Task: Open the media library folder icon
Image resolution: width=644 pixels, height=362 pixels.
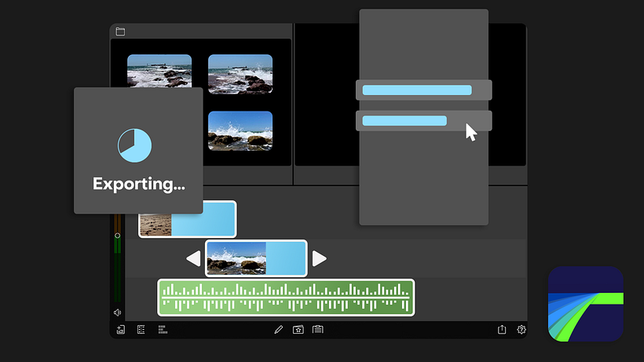Action: coord(120,31)
